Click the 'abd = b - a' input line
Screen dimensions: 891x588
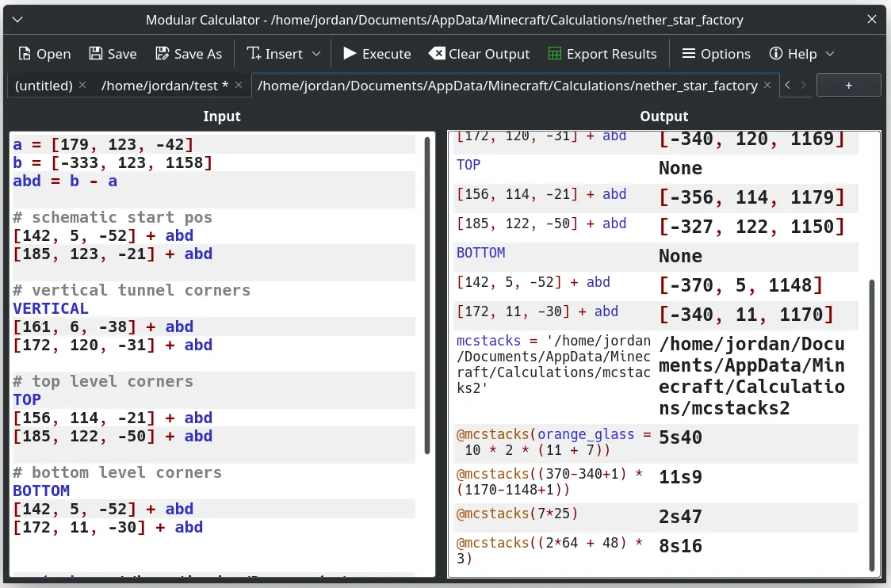(65, 181)
